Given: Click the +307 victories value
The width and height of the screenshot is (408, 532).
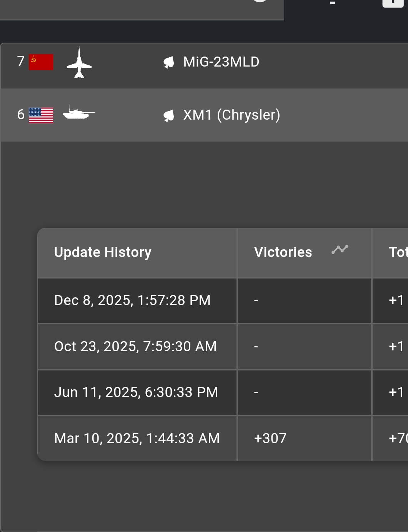Looking at the screenshot, I should click(270, 439).
